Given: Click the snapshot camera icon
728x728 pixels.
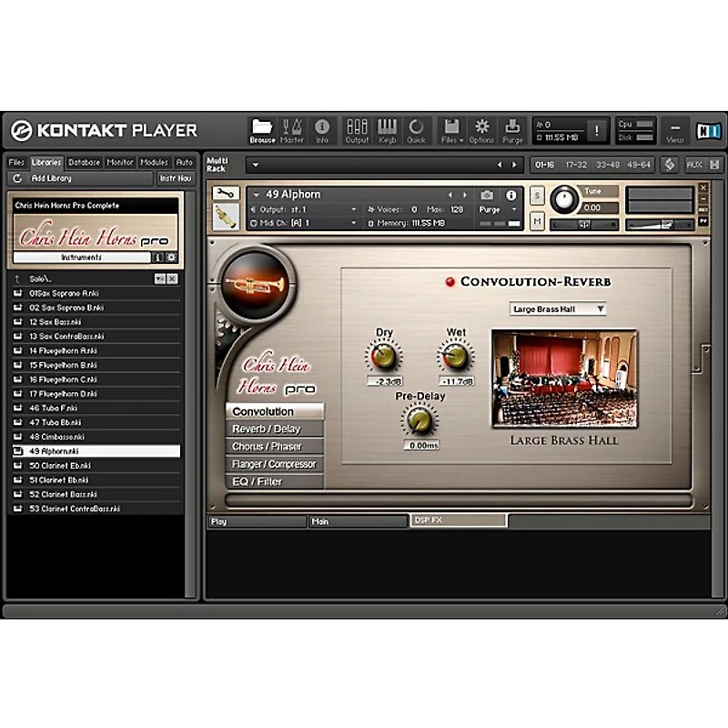Looking at the screenshot, I should coord(487,195).
